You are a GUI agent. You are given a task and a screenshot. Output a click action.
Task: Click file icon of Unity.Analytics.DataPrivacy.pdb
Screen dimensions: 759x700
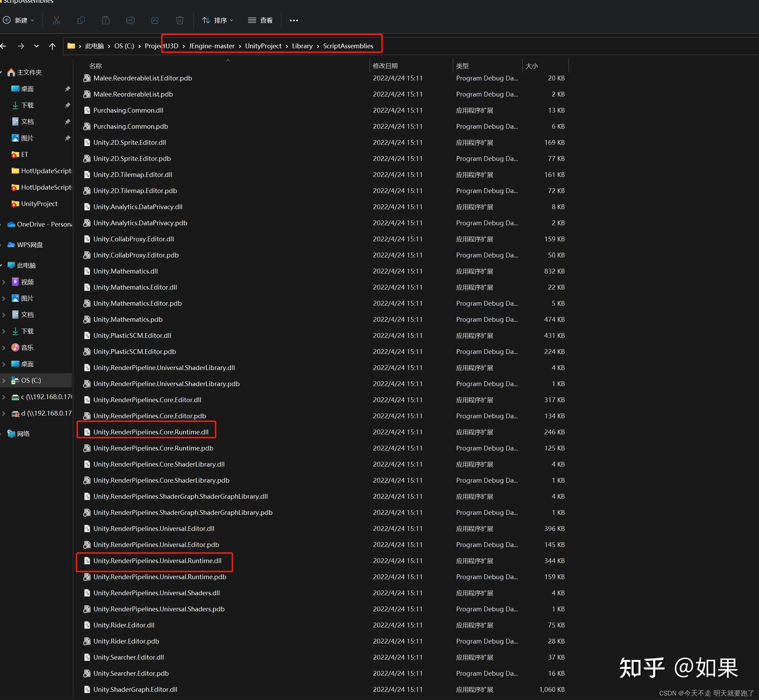click(87, 223)
